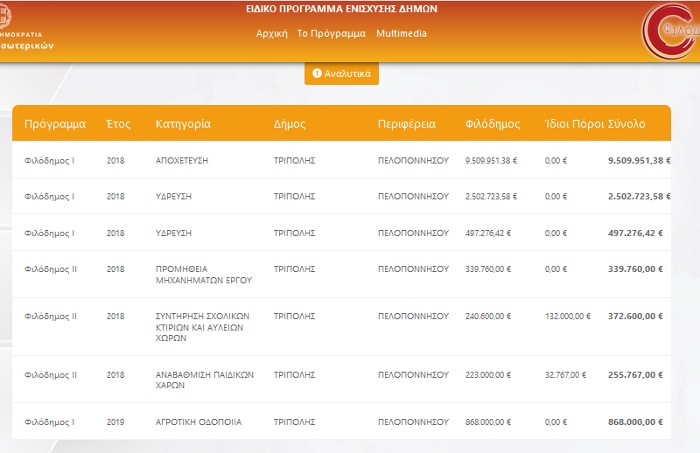Click the 9.509.951,38 € total amount
This screenshot has width=700, height=453.
pos(639,160)
